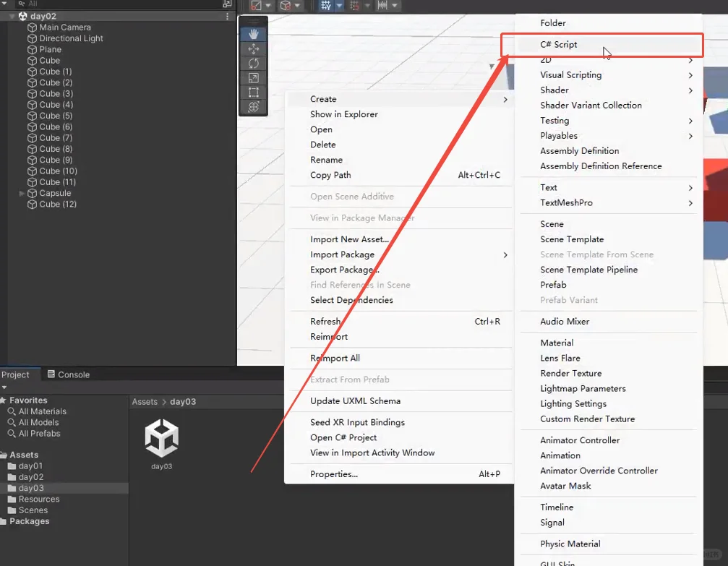This screenshot has height=566, width=728.
Task: Select Open C# Project from context menu
Action: click(399, 438)
